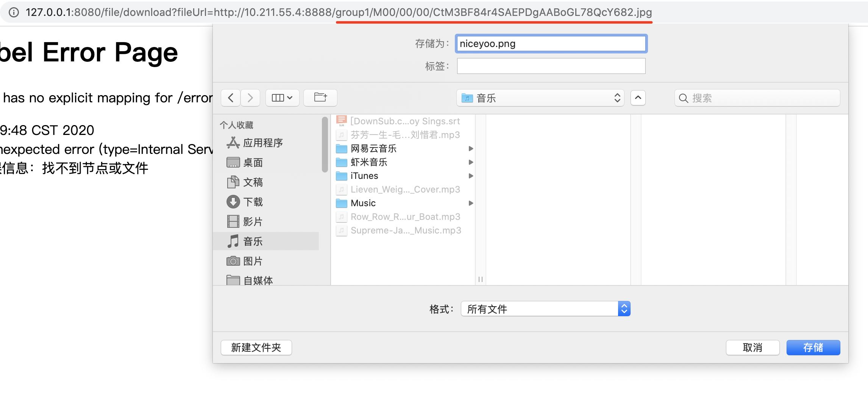Click the new folder icon in toolbar
The width and height of the screenshot is (868, 398).
(320, 98)
